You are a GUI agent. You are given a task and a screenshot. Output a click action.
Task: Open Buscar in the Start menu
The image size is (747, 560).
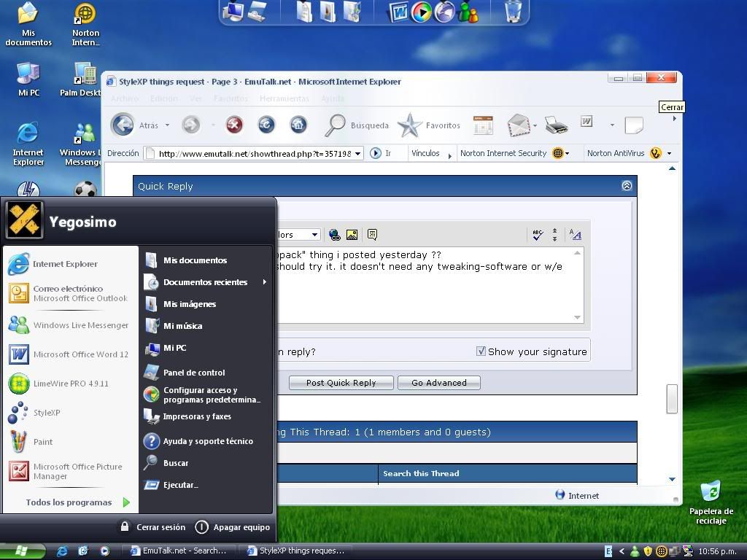166,463
